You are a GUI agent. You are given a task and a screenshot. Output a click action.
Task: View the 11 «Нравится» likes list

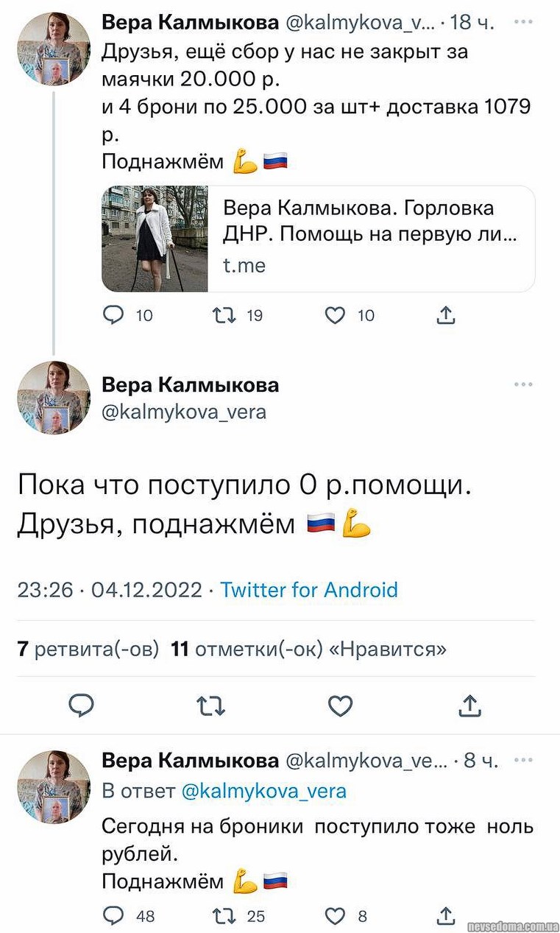point(308,649)
